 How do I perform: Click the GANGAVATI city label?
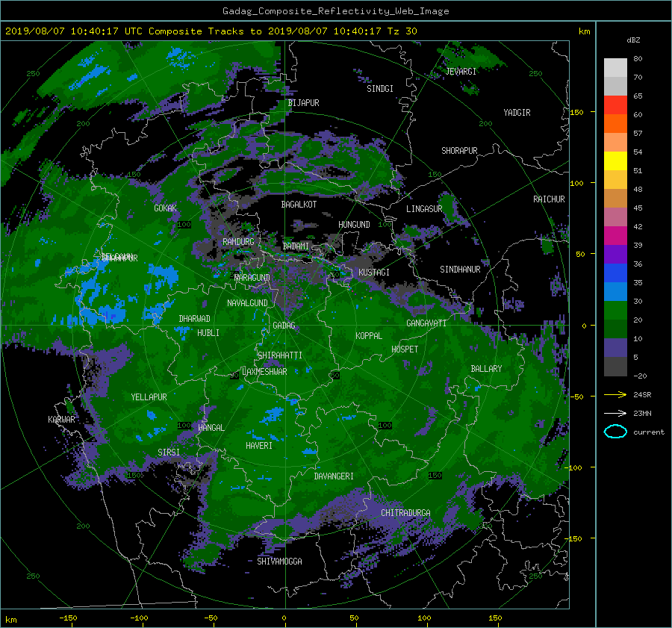(426, 323)
